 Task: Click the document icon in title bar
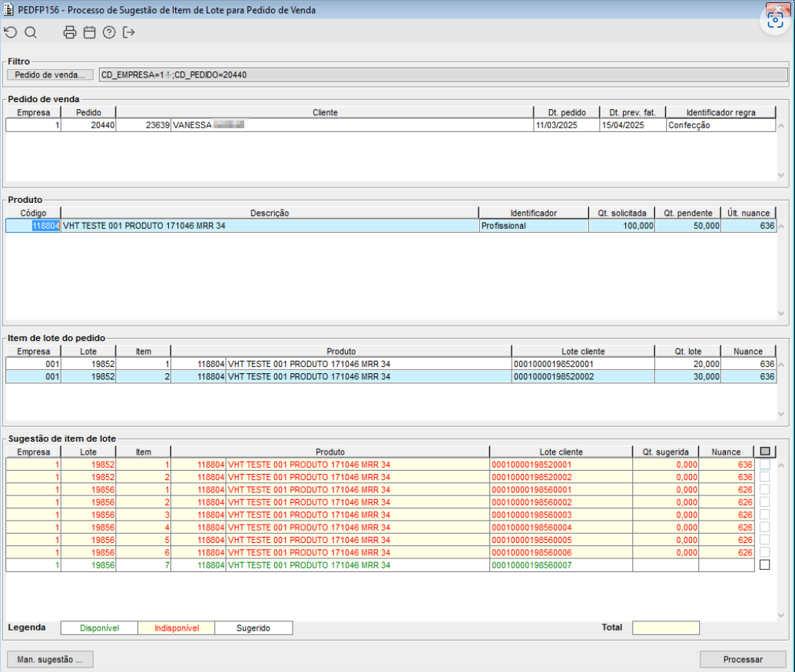tap(9, 11)
